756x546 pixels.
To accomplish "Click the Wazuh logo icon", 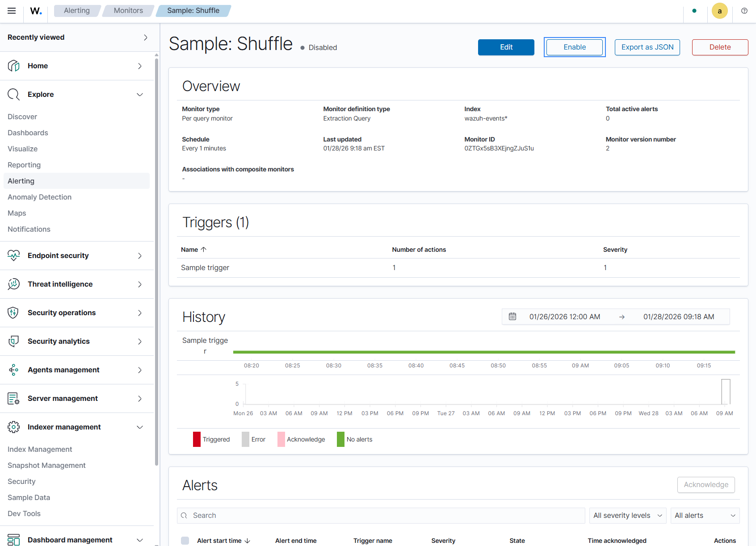I will tap(36, 11).
